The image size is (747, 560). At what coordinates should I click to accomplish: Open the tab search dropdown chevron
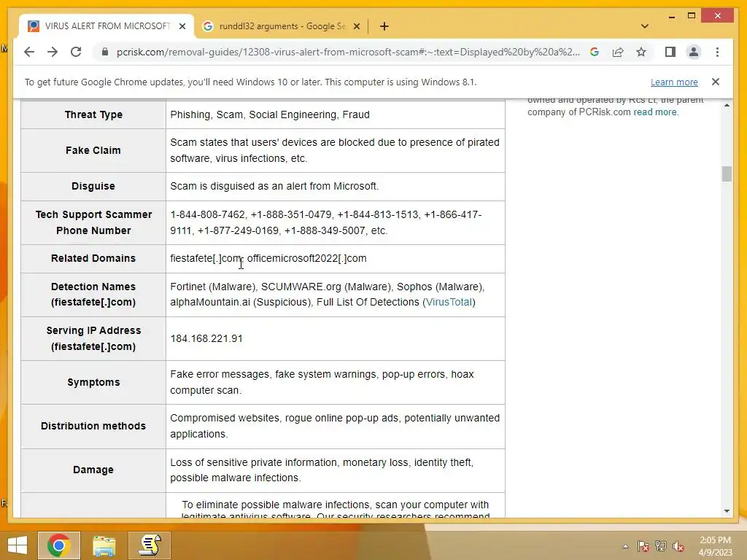click(645, 26)
